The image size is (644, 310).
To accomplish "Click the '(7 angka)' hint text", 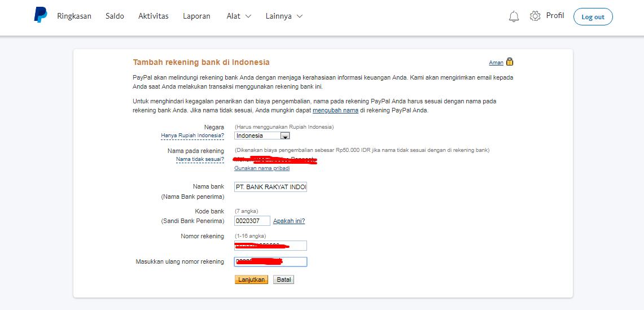I will (247, 211).
